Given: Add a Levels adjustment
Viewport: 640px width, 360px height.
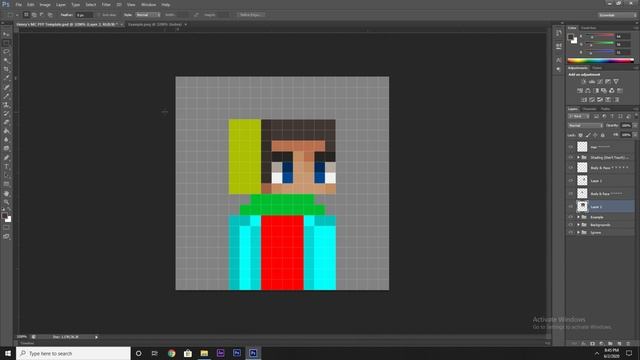Looking at the screenshot, I should (x=592, y=82).
